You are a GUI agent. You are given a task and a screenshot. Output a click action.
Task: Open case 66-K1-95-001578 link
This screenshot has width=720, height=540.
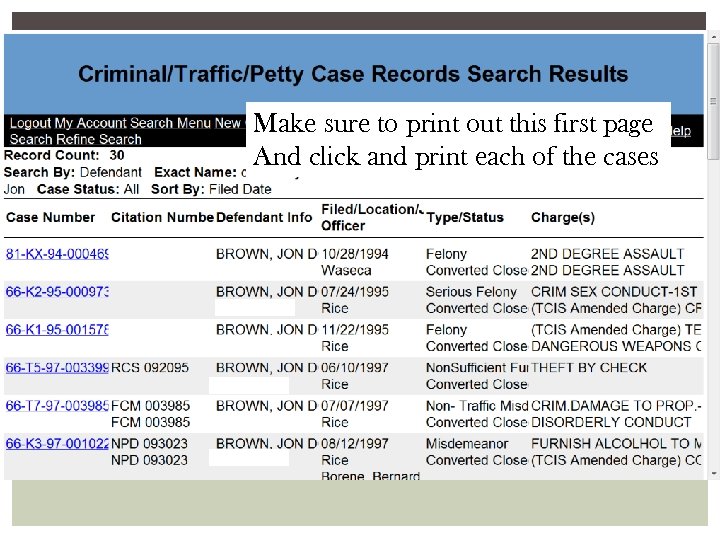click(57, 330)
